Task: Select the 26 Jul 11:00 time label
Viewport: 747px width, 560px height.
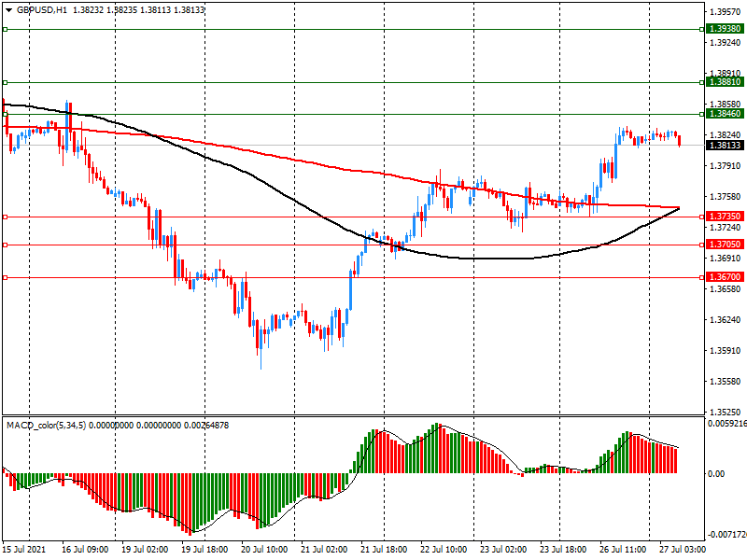Action: tap(623, 550)
